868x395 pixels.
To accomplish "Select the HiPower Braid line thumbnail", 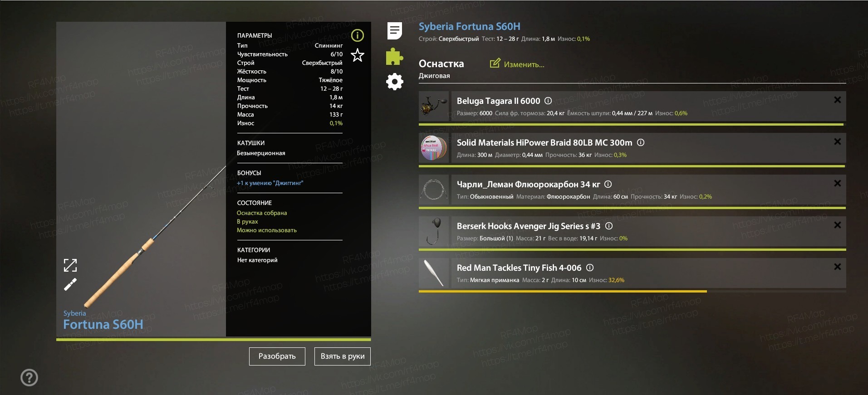I will click(x=434, y=148).
